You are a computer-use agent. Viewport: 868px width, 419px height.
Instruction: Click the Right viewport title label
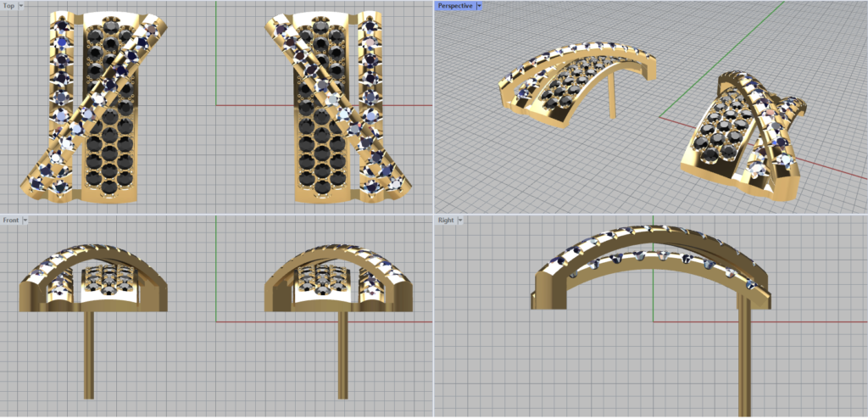[x=446, y=220]
